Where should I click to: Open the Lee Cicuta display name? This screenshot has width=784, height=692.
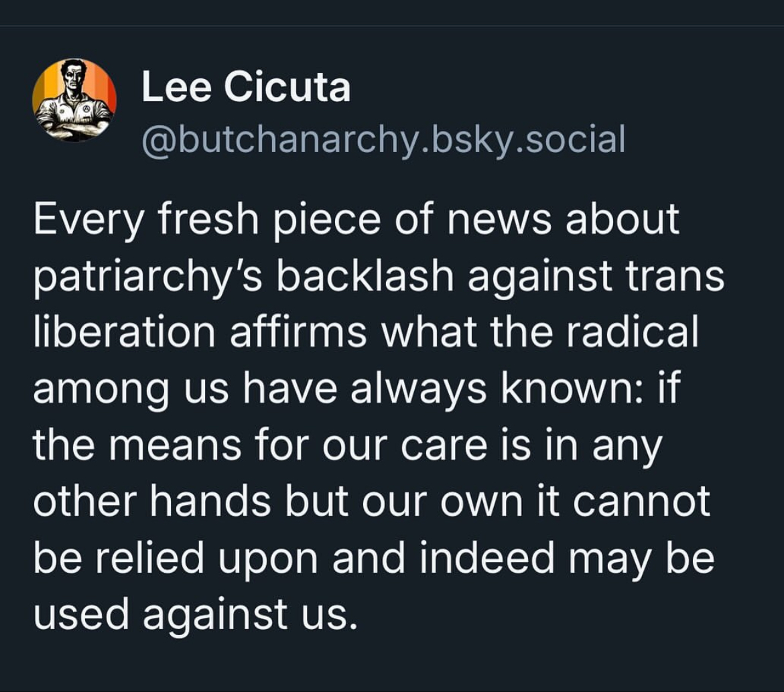tap(246, 87)
